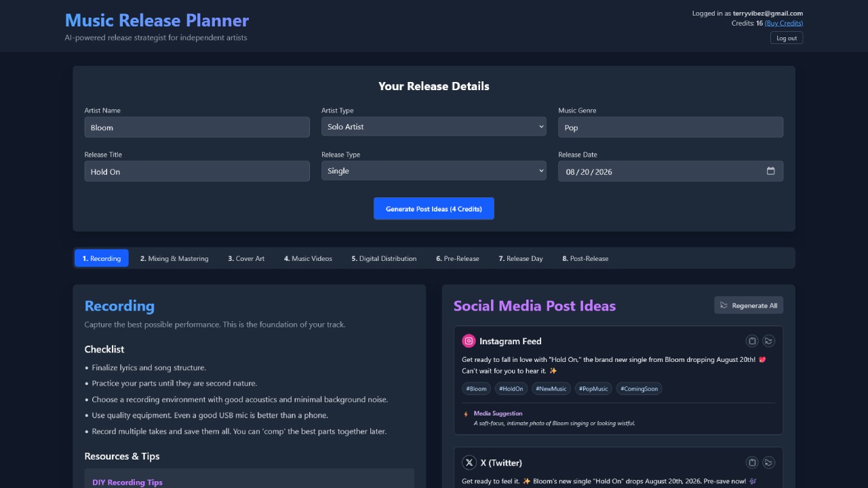Click the Log out button
Viewport: 868px width, 488px height.
tap(787, 38)
